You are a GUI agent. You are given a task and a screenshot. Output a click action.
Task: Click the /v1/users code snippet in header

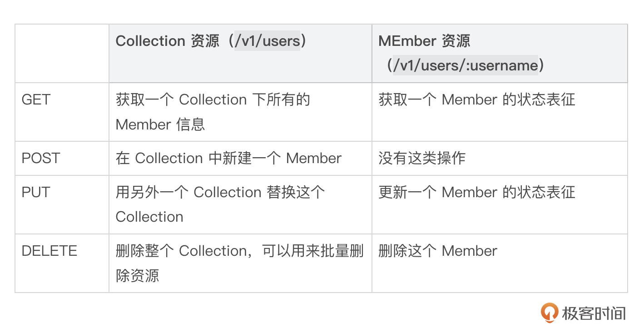[x=267, y=41]
